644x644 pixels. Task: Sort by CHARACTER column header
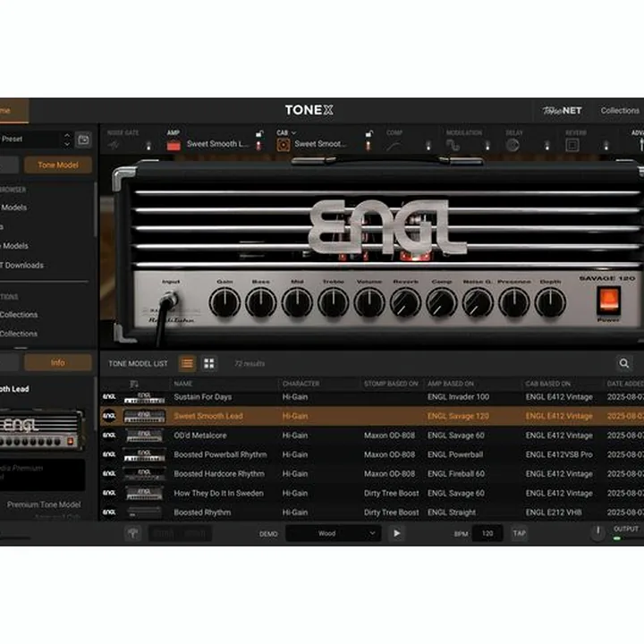[x=301, y=384]
